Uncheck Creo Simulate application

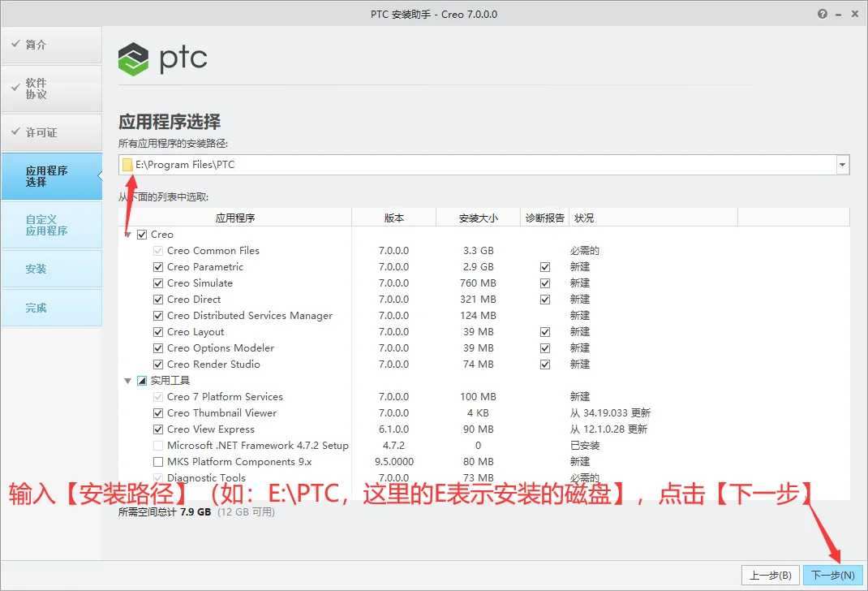pyautogui.click(x=157, y=283)
